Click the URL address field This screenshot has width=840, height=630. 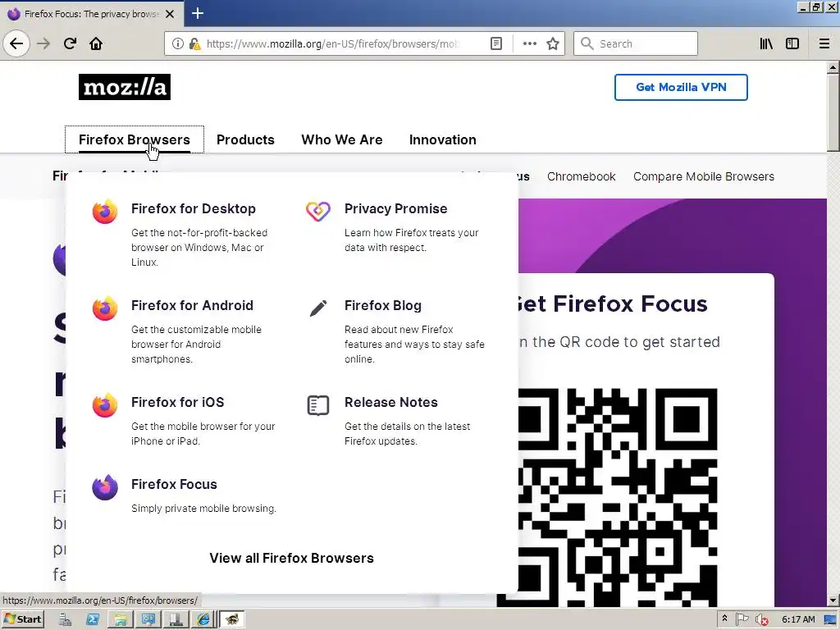point(332,44)
